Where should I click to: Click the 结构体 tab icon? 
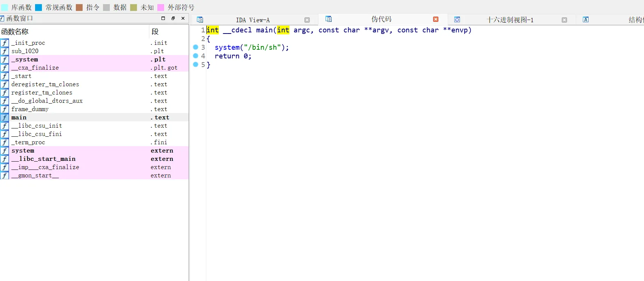tap(586, 20)
